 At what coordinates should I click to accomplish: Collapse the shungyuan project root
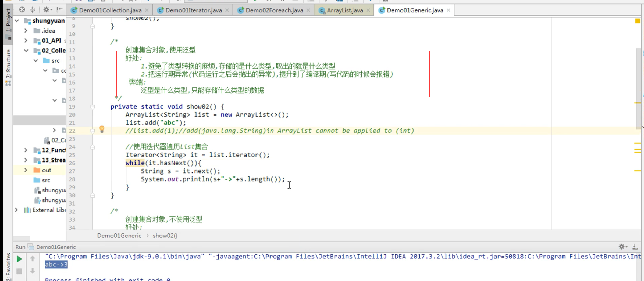[17, 21]
